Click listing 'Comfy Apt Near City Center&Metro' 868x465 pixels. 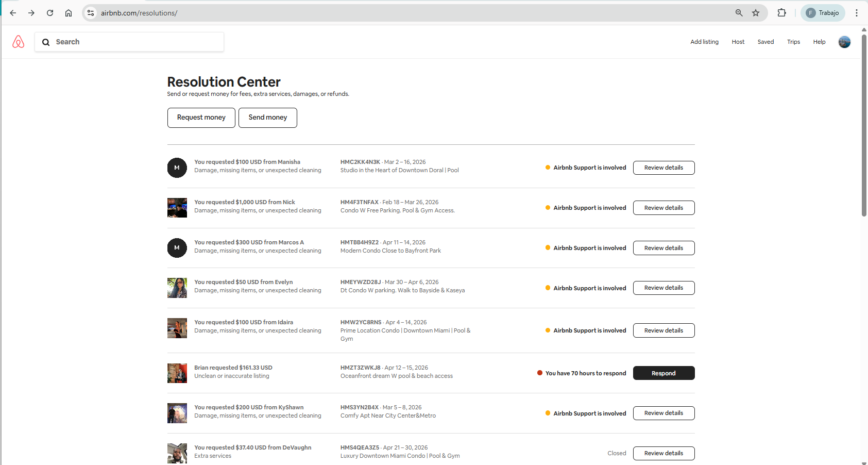[x=388, y=416]
